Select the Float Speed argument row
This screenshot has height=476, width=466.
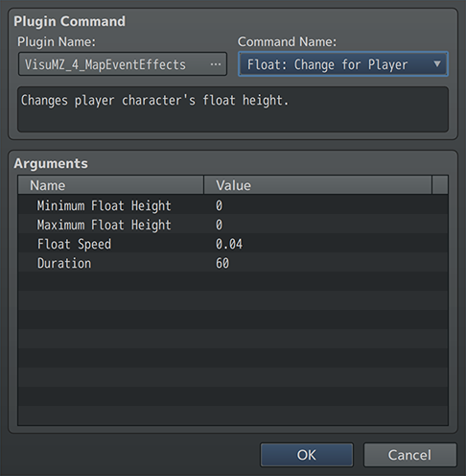tap(233, 243)
